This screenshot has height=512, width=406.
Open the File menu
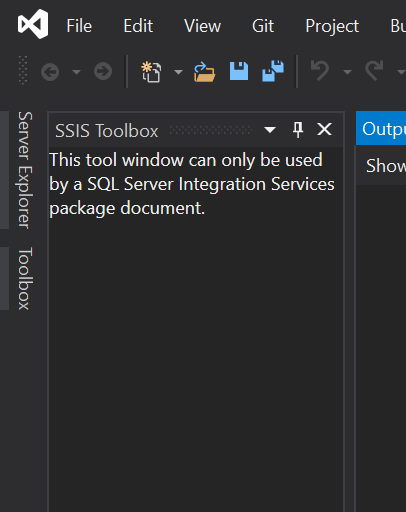tap(79, 26)
